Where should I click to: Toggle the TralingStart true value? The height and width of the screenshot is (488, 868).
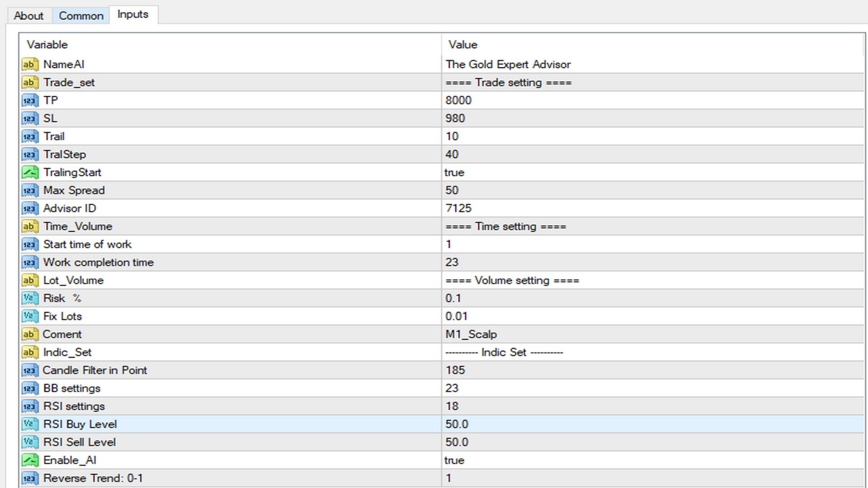coord(454,172)
